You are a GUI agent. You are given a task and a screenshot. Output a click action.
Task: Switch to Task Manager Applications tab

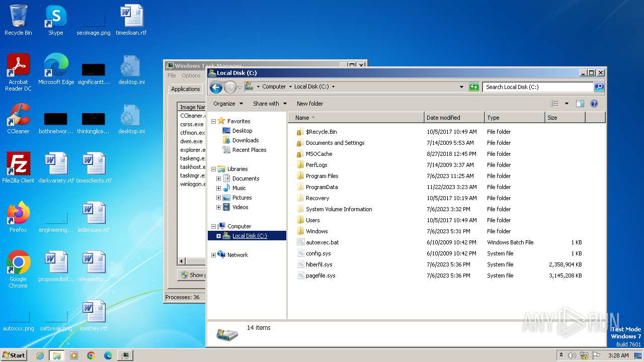(x=186, y=89)
